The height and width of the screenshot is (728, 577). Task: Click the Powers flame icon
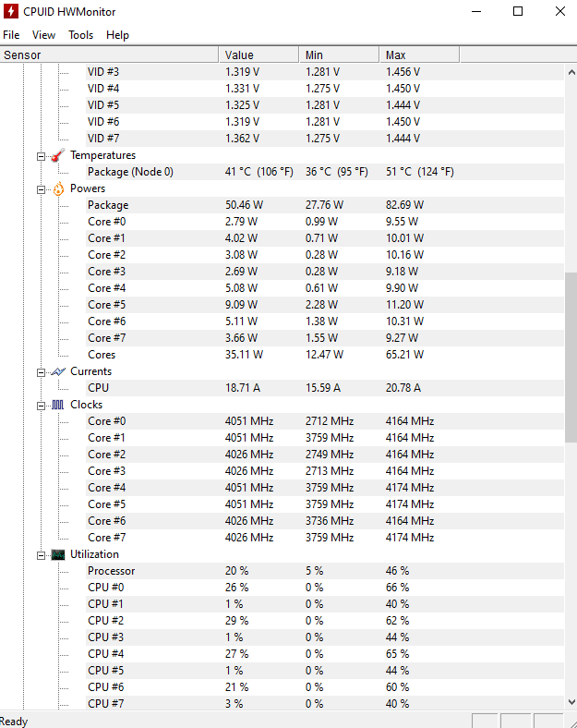pyautogui.click(x=58, y=189)
